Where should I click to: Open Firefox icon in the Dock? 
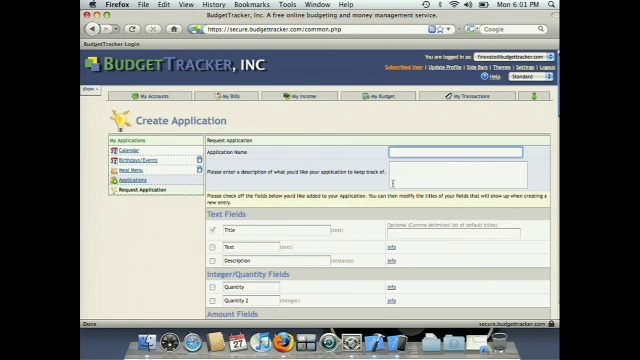tap(283, 342)
